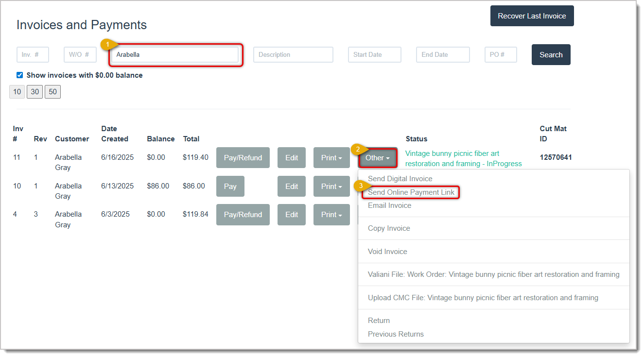This screenshot has height=357, width=644.
Task: Choose Void Invoice from the dropdown
Action: pos(387,252)
